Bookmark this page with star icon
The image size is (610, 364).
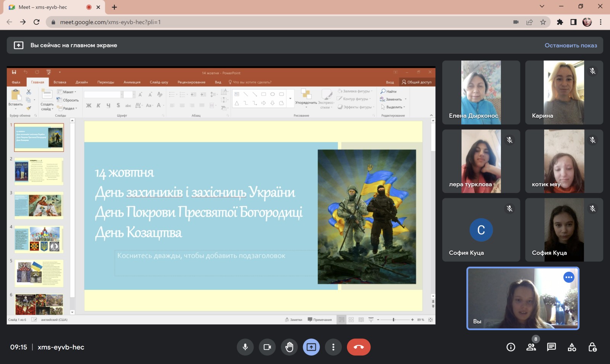click(x=543, y=22)
